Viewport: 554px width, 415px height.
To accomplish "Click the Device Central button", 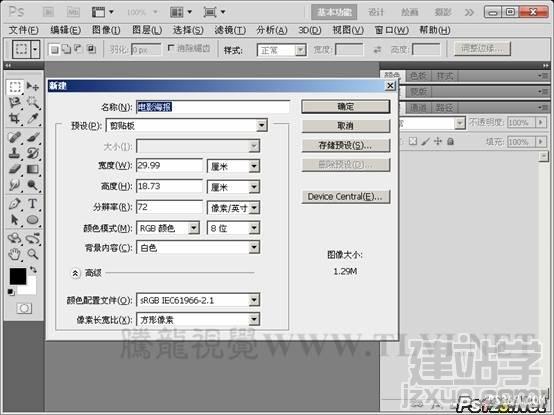I will pyautogui.click(x=346, y=197).
